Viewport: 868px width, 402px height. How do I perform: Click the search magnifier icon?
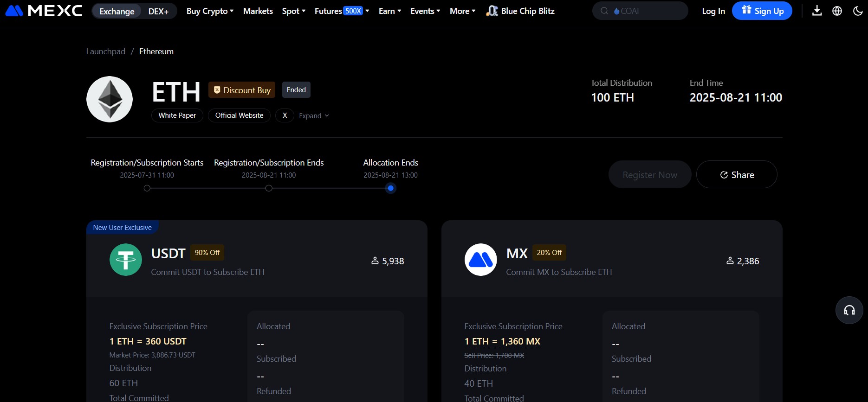click(x=604, y=11)
